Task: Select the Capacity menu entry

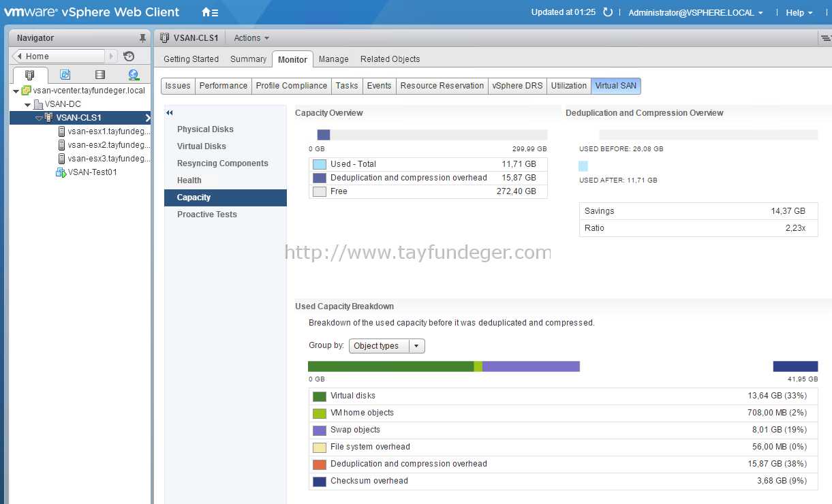Action: point(226,198)
